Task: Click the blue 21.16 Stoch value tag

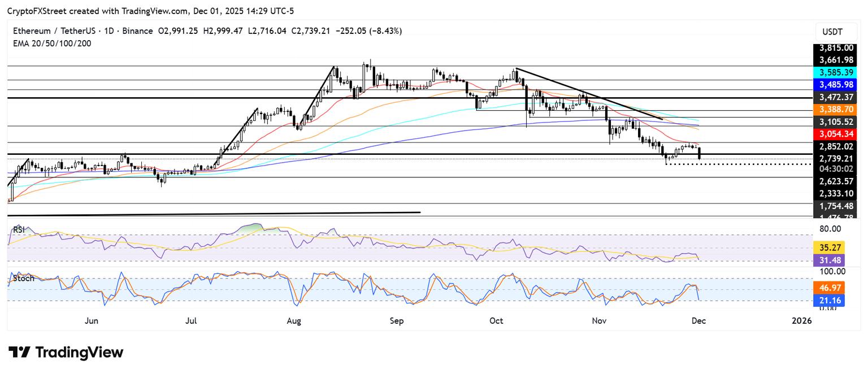Action: 828,301
